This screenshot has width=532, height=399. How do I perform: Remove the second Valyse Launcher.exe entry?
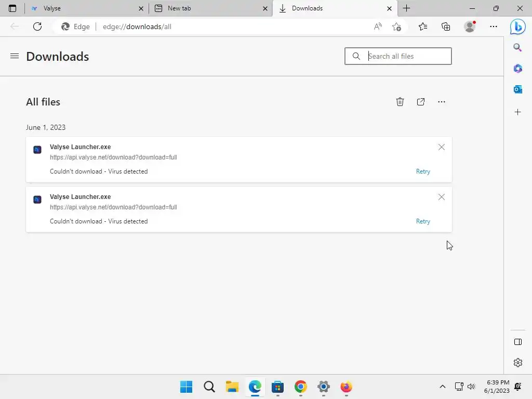(x=442, y=197)
